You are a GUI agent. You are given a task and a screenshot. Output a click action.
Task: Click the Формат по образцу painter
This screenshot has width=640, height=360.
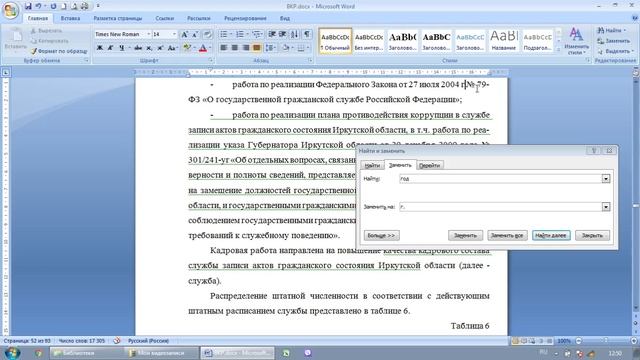(59, 51)
